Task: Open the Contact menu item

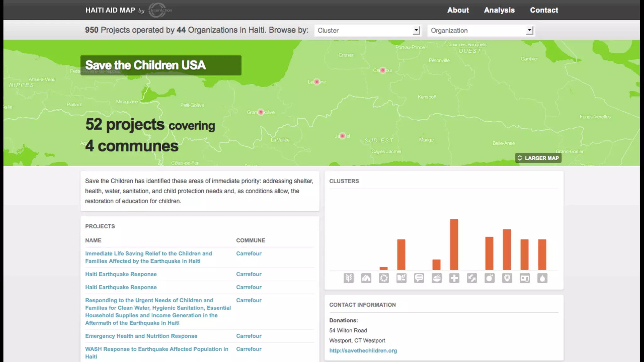Action: (x=544, y=10)
